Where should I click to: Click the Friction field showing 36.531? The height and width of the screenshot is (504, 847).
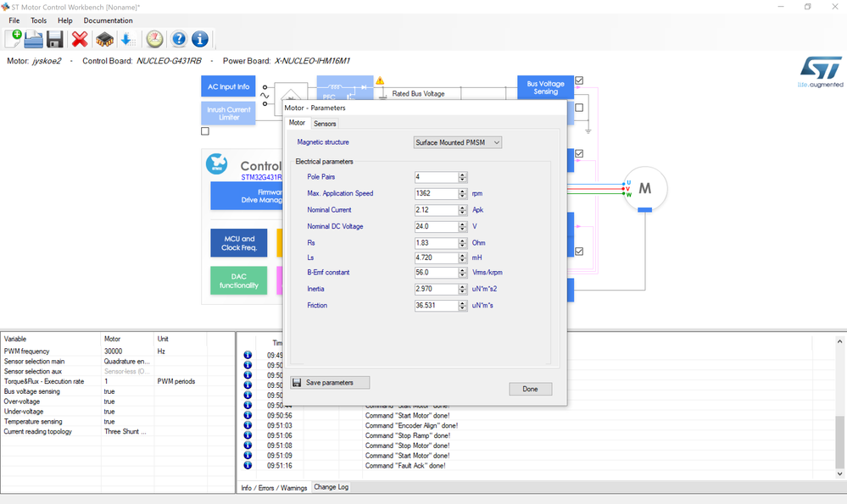[x=437, y=306]
